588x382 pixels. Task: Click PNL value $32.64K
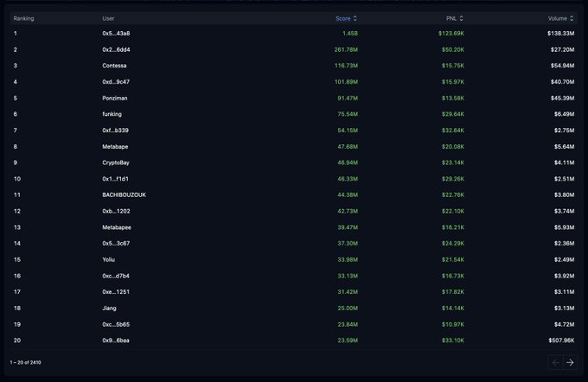pos(453,131)
